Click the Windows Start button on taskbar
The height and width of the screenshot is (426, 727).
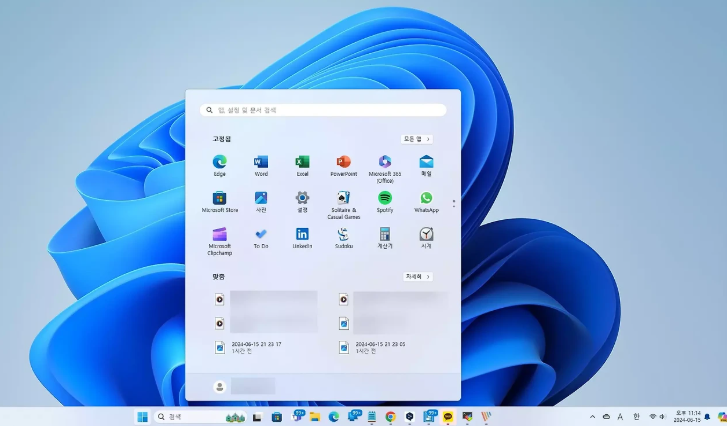[x=142, y=417]
